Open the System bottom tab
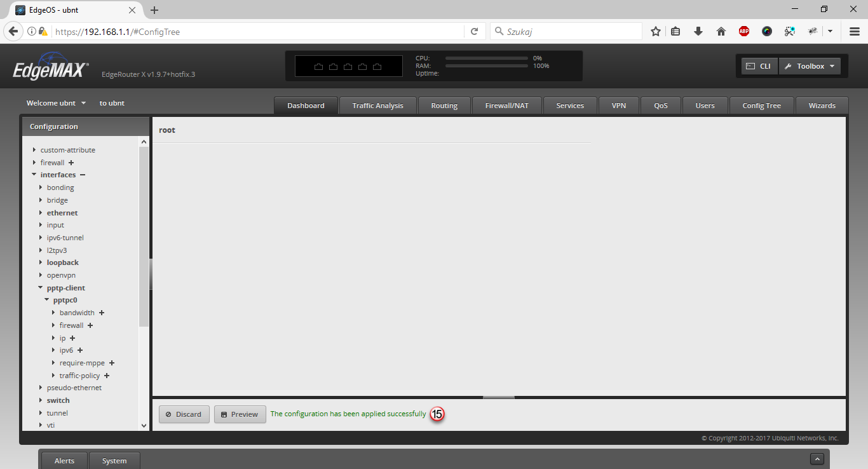This screenshot has width=868, height=469. pos(114,461)
